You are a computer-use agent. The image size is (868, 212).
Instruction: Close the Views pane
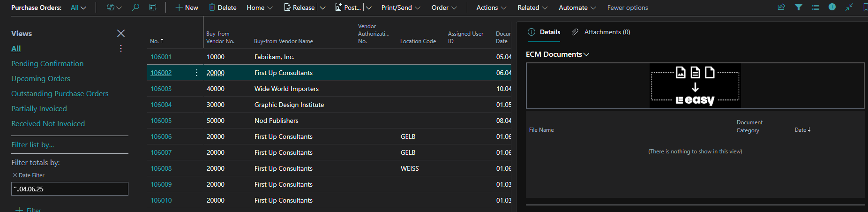(x=121, y=33)
